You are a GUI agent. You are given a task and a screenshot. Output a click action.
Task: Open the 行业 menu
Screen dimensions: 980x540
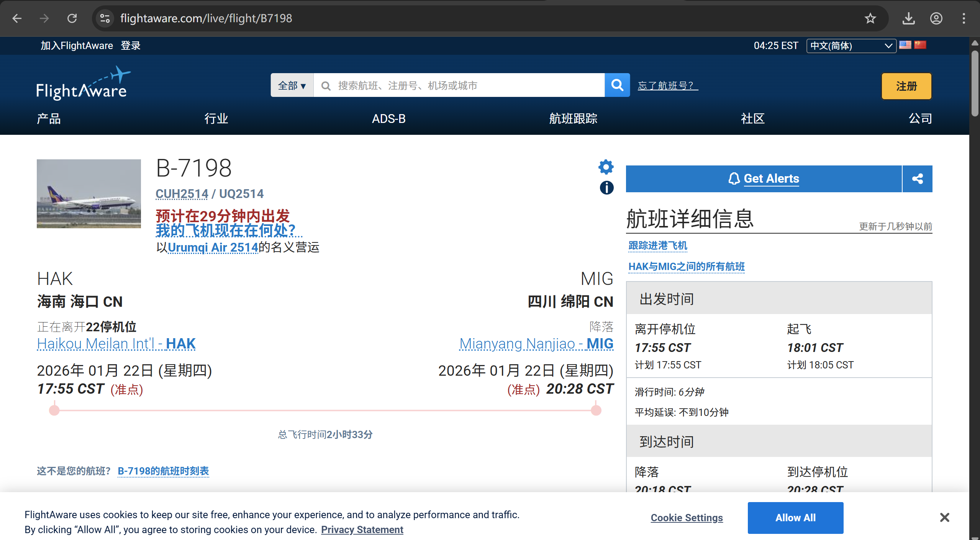tap(216, 119)
